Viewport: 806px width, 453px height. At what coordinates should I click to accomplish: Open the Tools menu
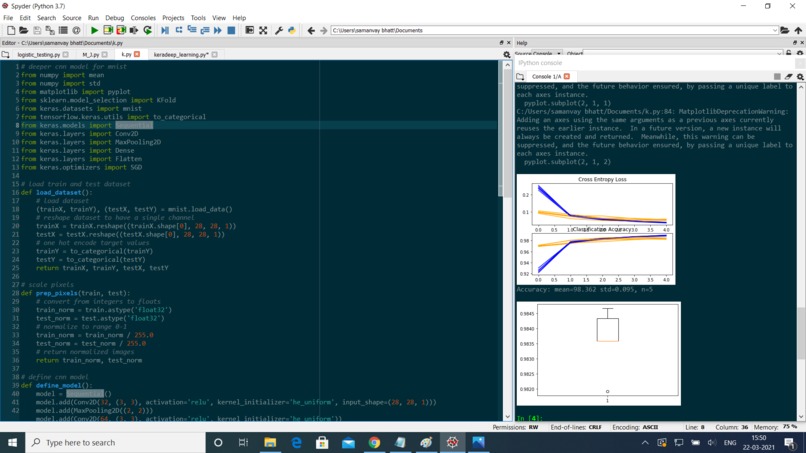[198, 17]
